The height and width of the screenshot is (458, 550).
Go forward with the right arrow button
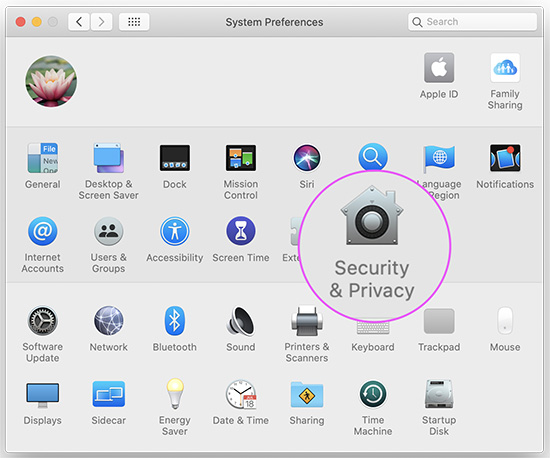coord(102,22)
